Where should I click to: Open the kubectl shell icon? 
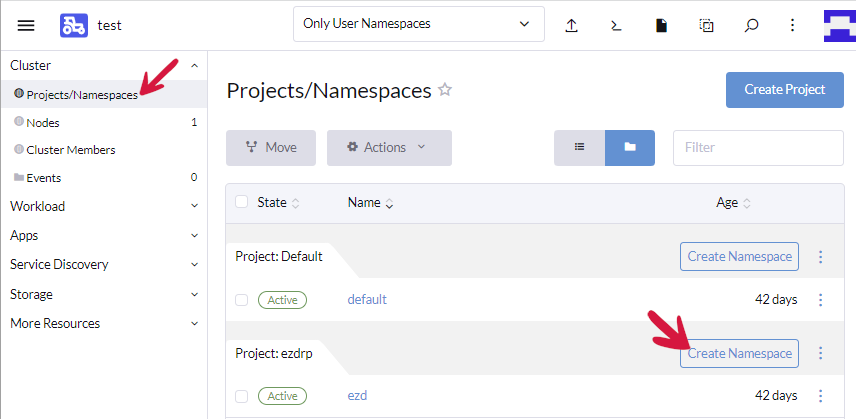pos(617,25)
